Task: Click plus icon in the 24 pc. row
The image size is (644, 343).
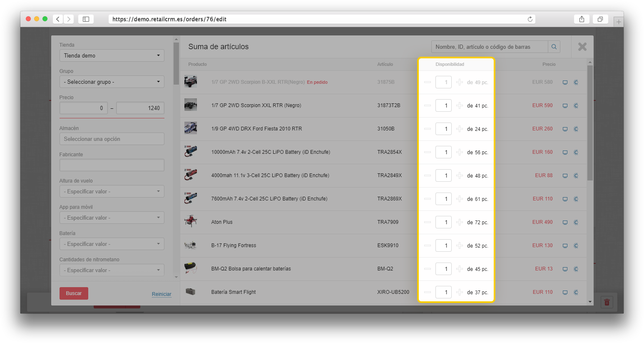Action: point(460,129)
